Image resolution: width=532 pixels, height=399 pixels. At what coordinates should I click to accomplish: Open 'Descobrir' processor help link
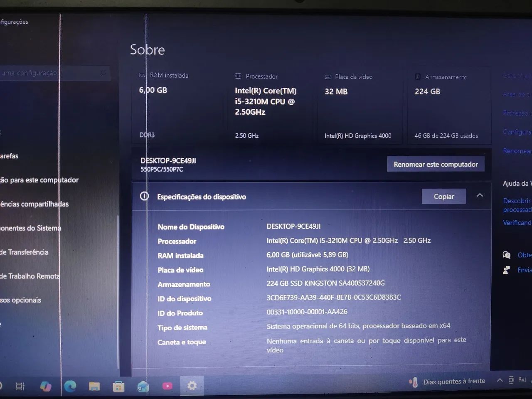(x=517, y=205)
